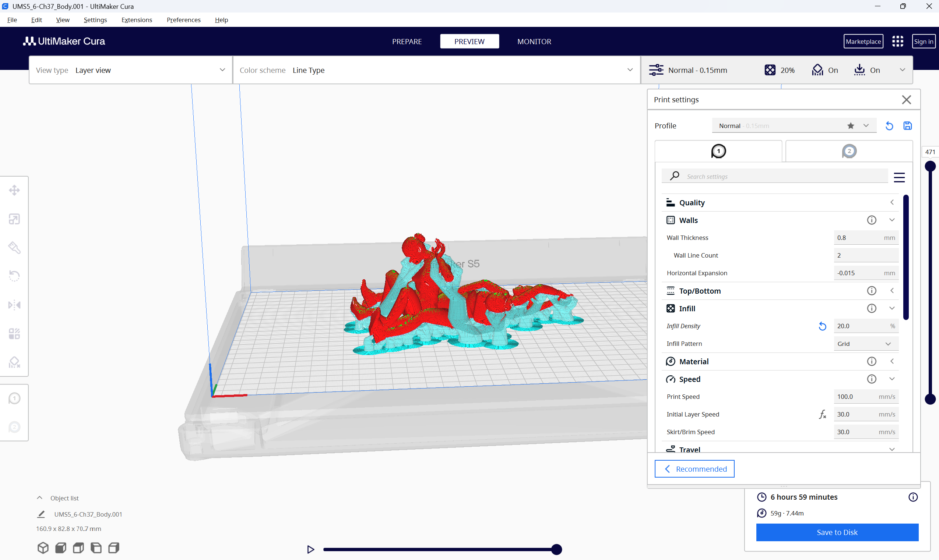
Task: Expand the Quality settings category
Action: pyautogui.click(x=780, y=203)
